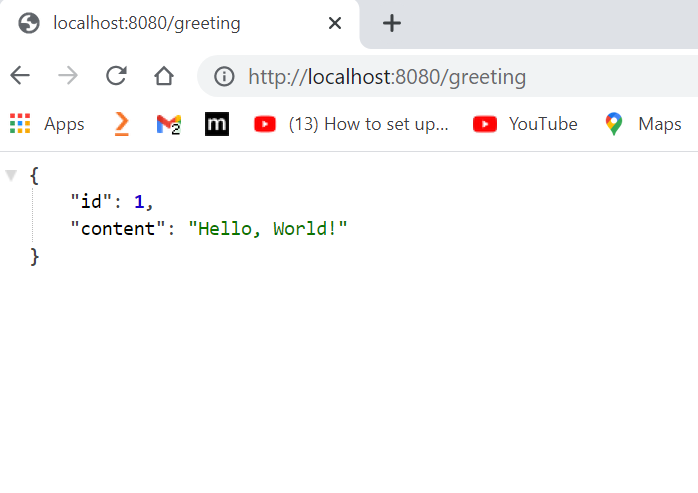Open the YouTube bookmark icon
The image size is (698, 493).
click(485, 124)
